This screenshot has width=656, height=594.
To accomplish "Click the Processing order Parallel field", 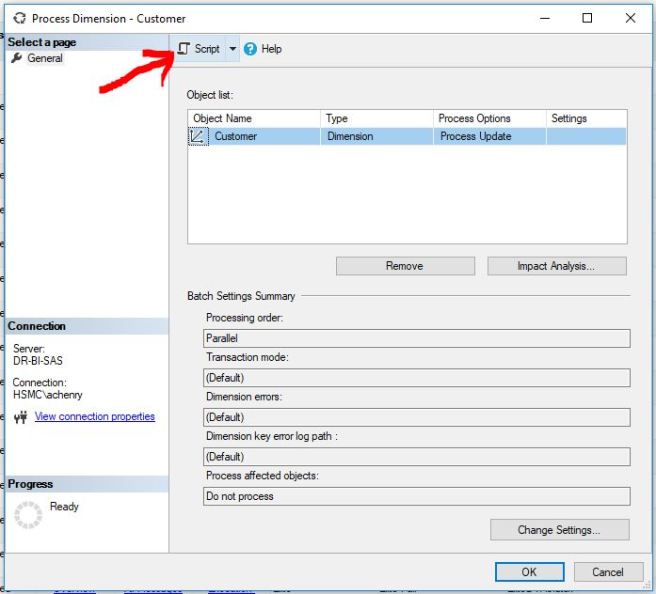I will pyautogui.click(x=416, y=339).
